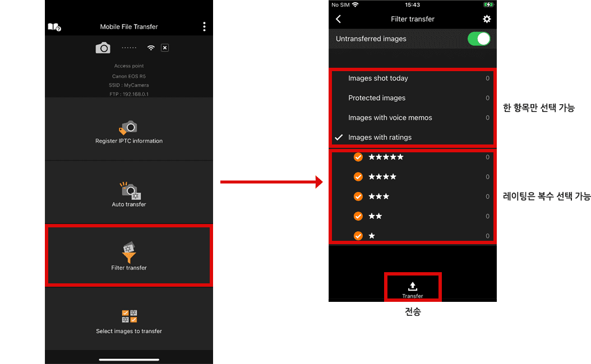Go back from Filter transfer screen
This screenshot has width=591, height=364.
(339, 19)
